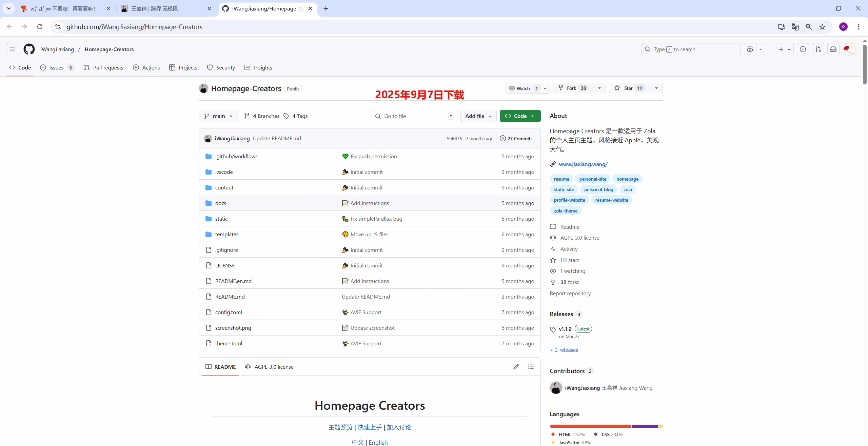Click the browser address bar URL
The height and width of the screenshot is (446, 868).
[x=134, y=27]
